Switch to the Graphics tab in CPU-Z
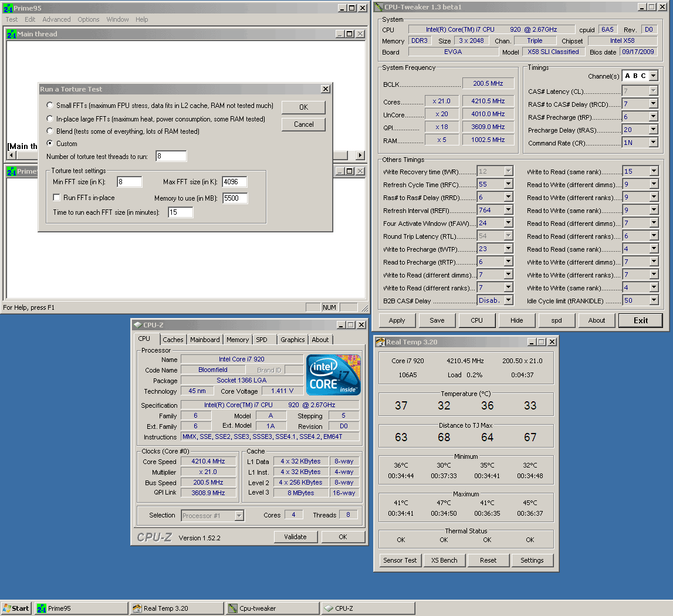This screenshot has width=673, height=616. (292, 340)
